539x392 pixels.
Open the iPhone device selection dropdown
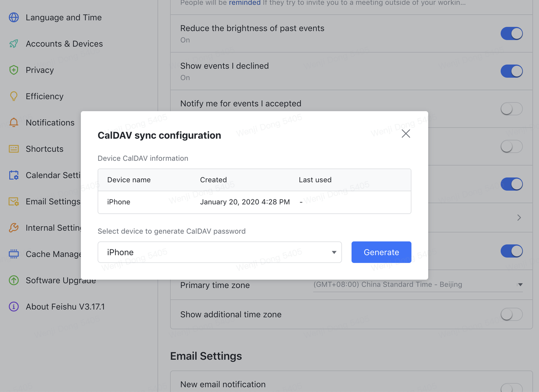click(219, 252)
